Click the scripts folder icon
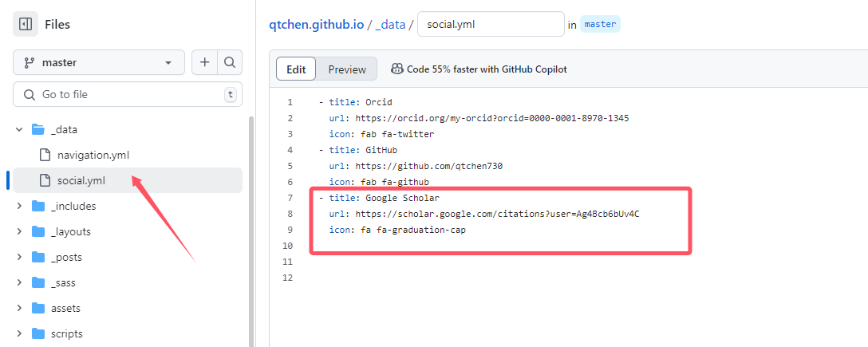 (x=38, y=333)
